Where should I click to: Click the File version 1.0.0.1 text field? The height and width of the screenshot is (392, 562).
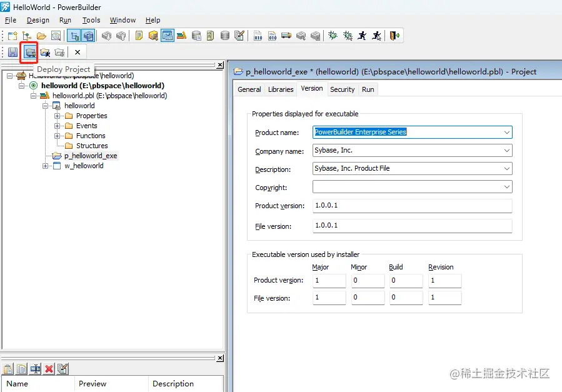point(412,226)
